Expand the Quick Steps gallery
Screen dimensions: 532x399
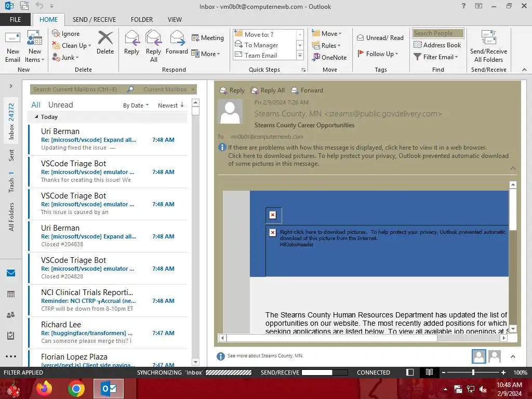pos(300,55)
